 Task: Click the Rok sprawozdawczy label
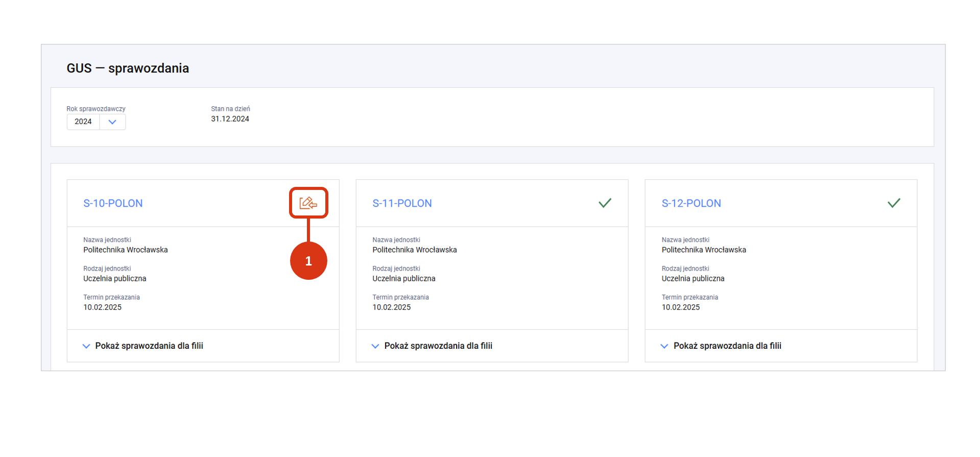click(x=96, y=109)
